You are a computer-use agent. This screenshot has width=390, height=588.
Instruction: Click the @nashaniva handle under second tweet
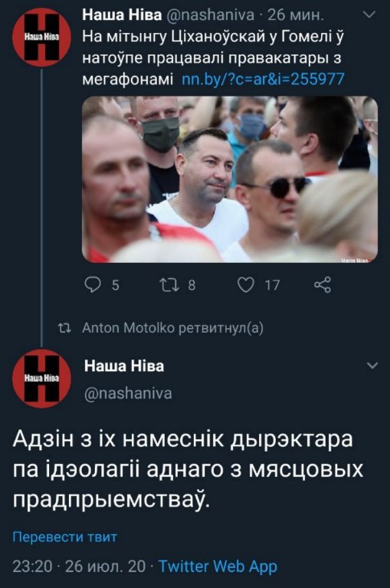pyautogui.click(x=128, y=393)
